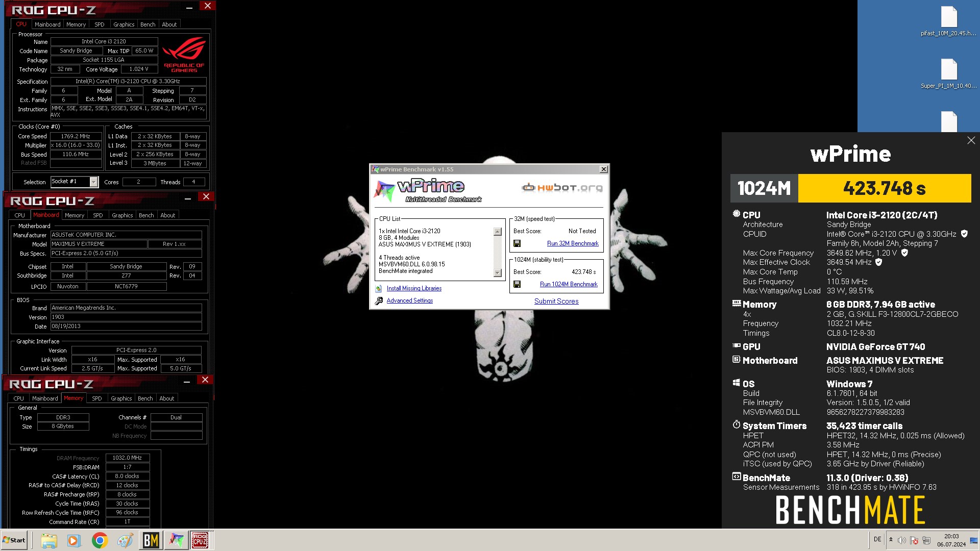980x551 pixels.
Task: Open Windows Explorer from the taskbar
Action: tap(49, 540)
